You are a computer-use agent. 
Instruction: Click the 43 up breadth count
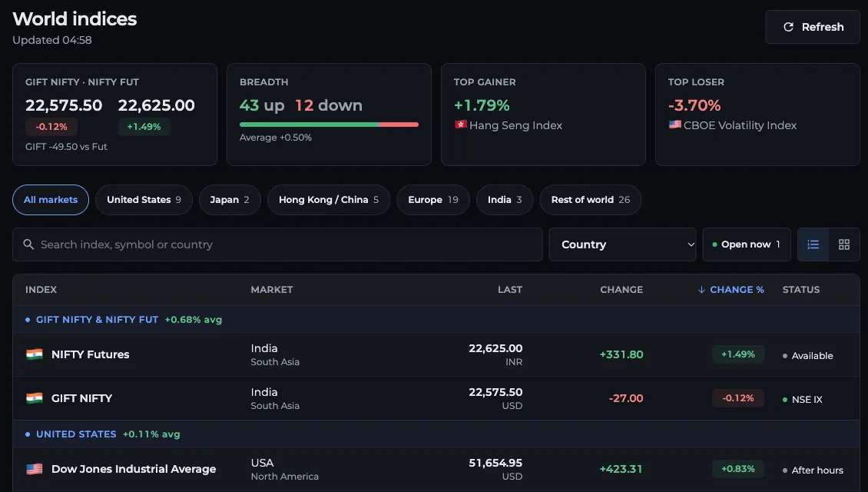(x=262, y=105)
